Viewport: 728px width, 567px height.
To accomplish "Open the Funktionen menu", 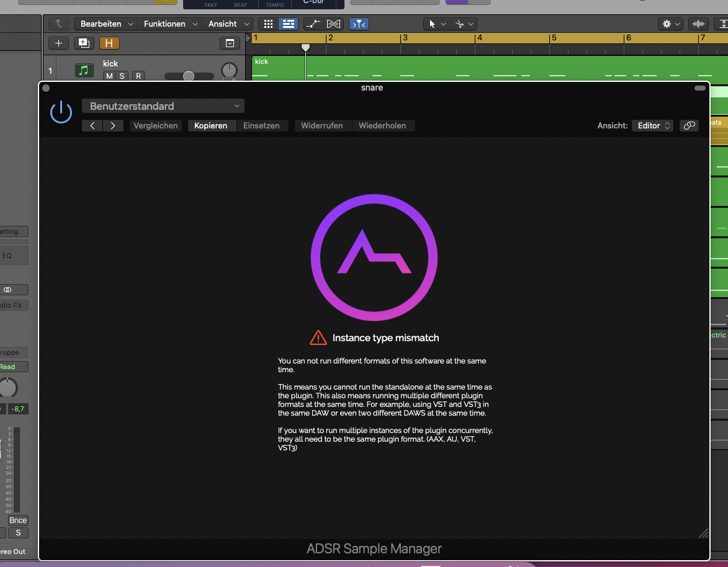I will [x=170, y=24].
